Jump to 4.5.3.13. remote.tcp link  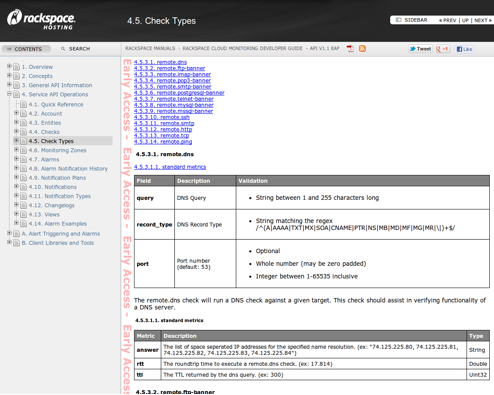(x=161, y=135)
